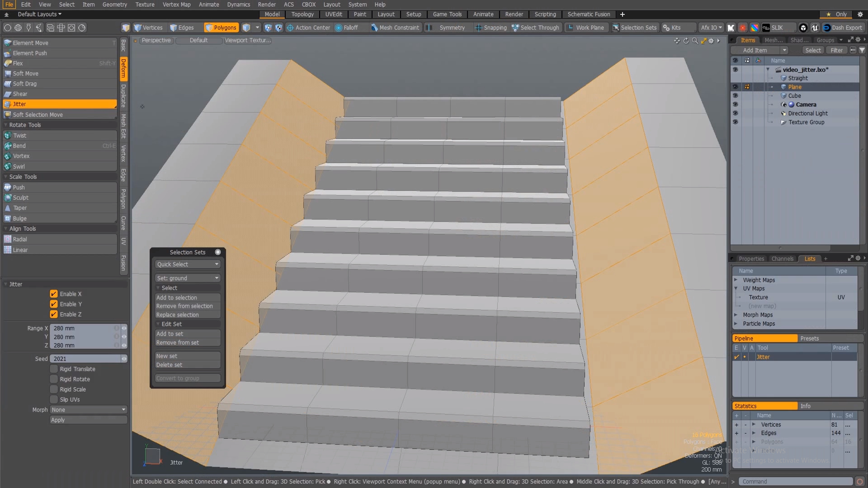The width and height of the screenshot is (868, 488).
Task: Open the Quick Select dropdown
Action: coord(188,264)
